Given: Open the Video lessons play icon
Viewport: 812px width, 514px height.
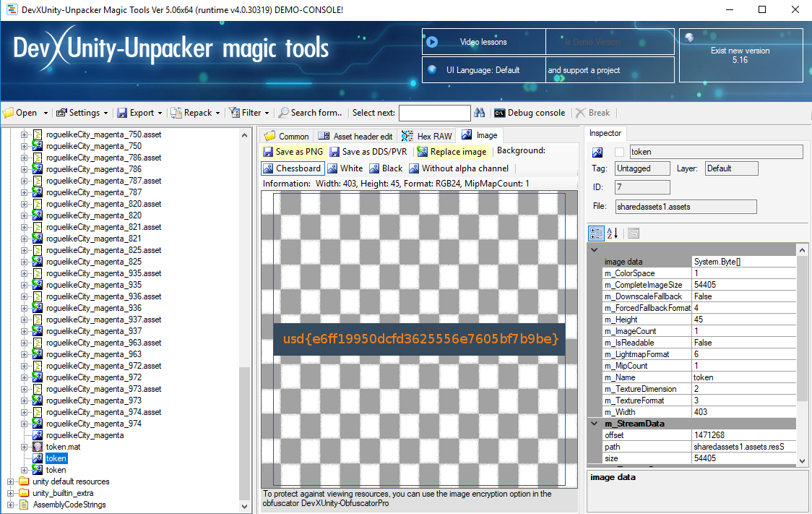Looking at the screenshot, I should [x=432, y=42].
